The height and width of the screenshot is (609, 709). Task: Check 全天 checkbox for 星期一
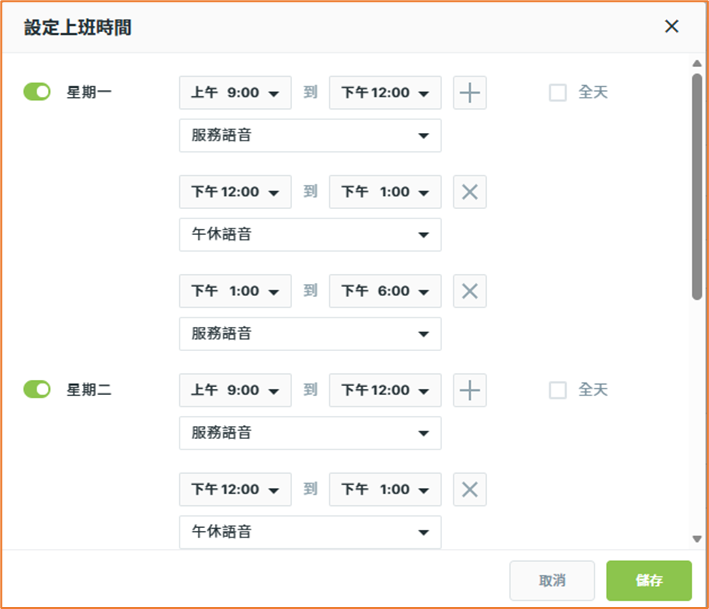click(558, 93)
